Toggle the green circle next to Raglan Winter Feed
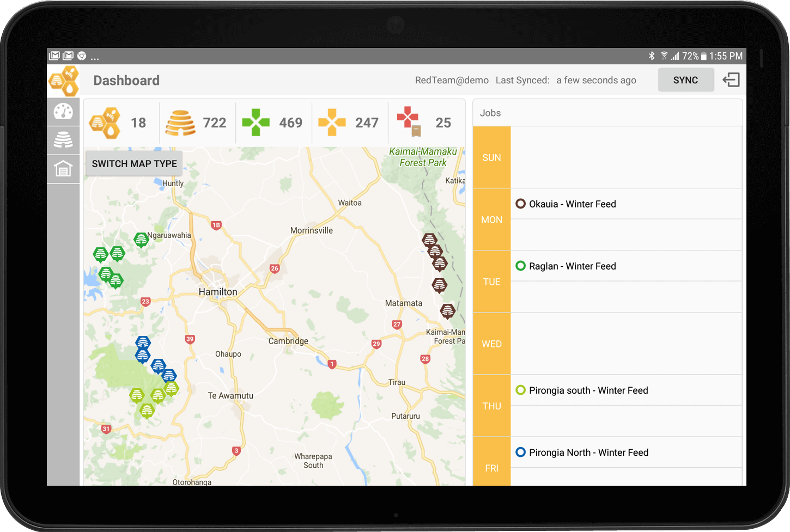Viewport: 790px width, 532px height. point(520,266)
